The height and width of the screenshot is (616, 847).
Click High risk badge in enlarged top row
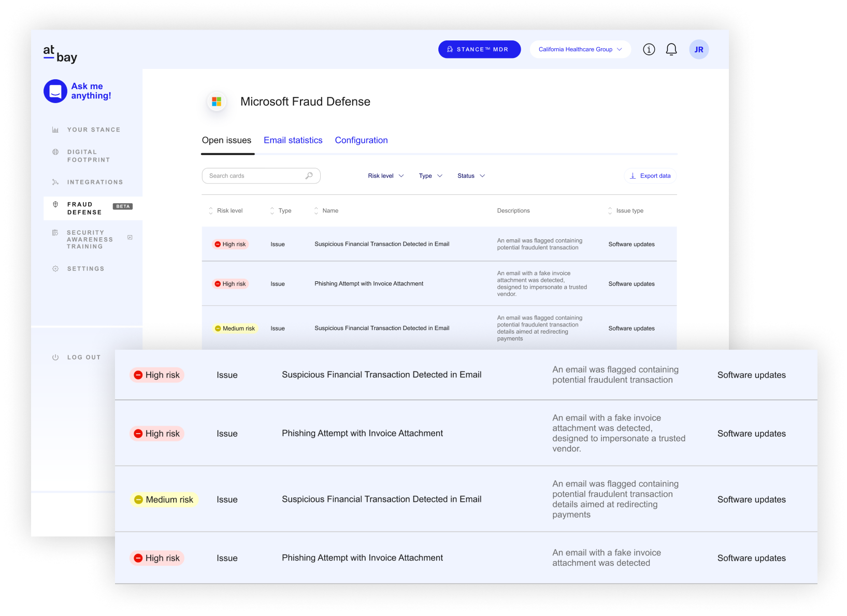coord(157,375)
